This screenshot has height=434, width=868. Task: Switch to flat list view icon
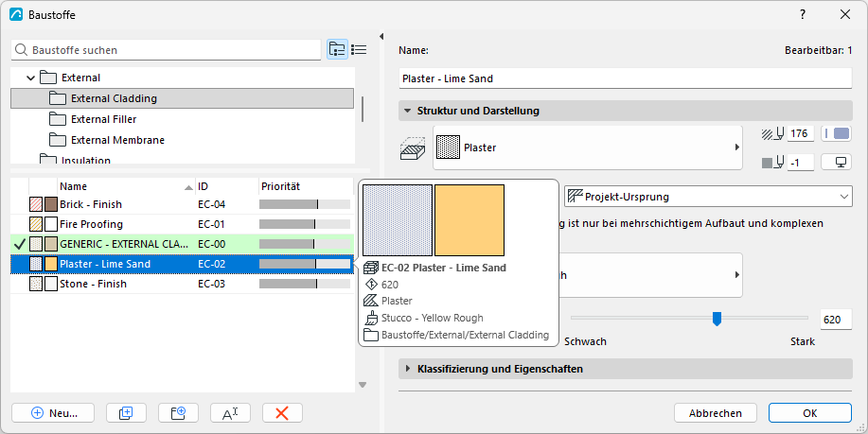click(359, 49)
